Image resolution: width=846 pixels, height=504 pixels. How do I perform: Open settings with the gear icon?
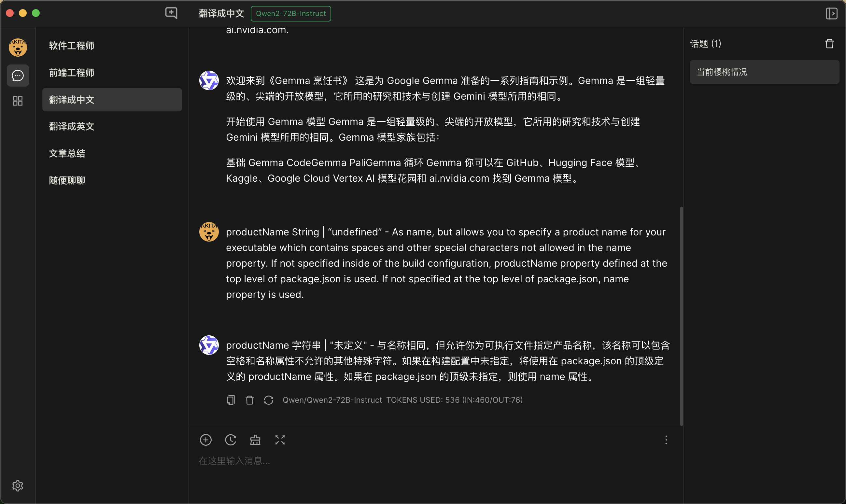point(18,486)
